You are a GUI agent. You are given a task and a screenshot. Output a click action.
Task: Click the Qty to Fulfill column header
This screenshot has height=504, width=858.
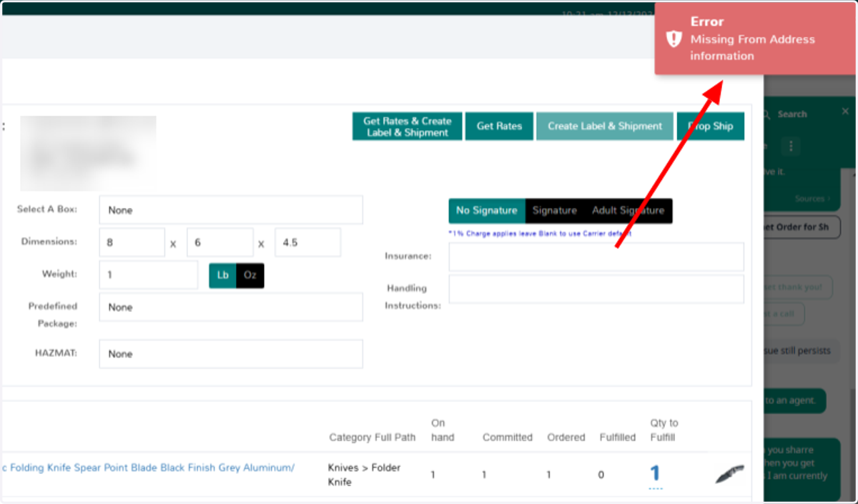tap(664, 430)
